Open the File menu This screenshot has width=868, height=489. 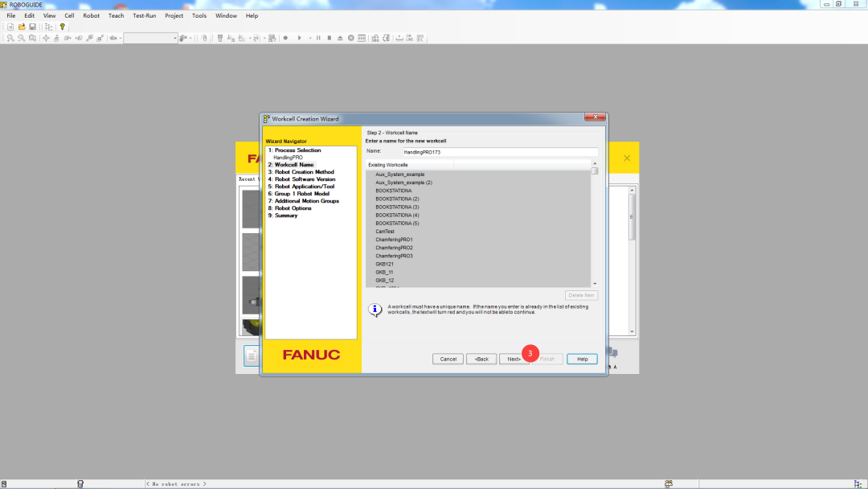coord(11,15)
